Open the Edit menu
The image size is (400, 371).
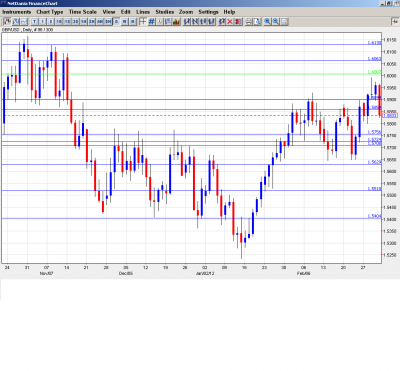(126, 12)
